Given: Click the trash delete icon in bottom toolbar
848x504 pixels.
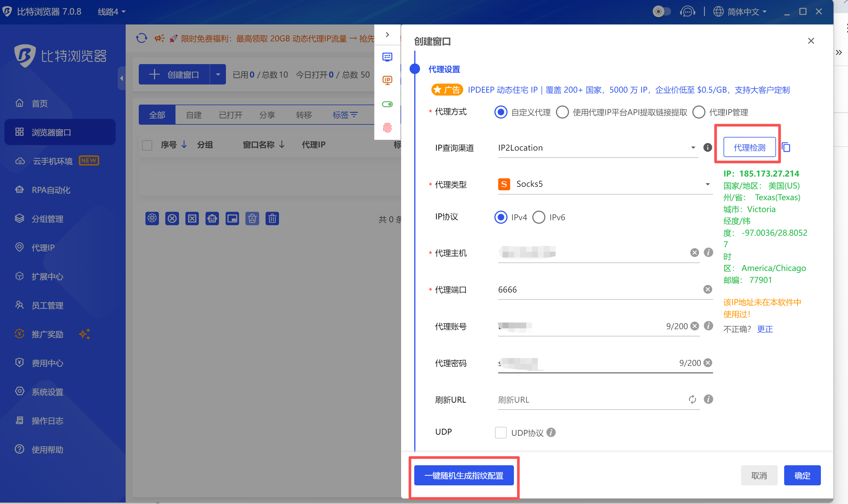Looking at the screenshot, I should [273, 218].
